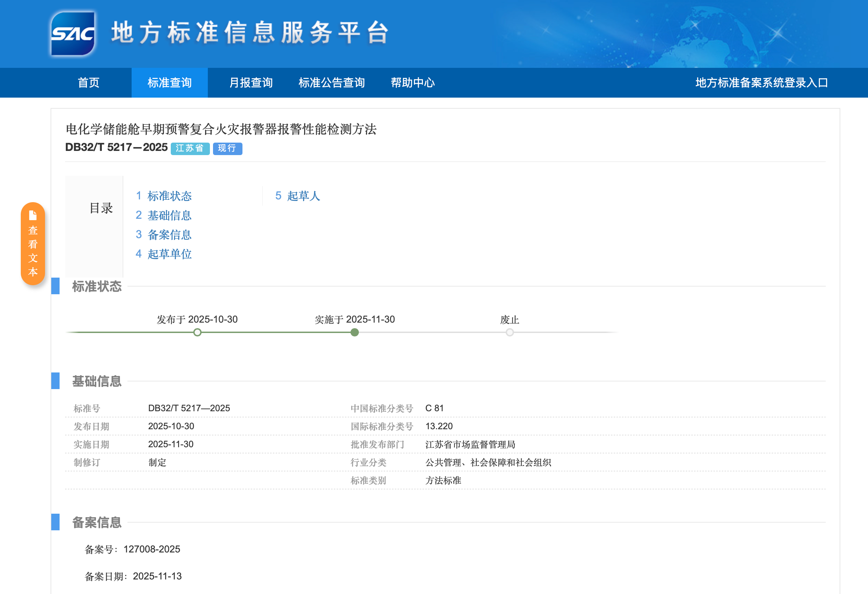Click the 中国标准分类号 field label
The image size is (868, 594).
coord(382,408)
